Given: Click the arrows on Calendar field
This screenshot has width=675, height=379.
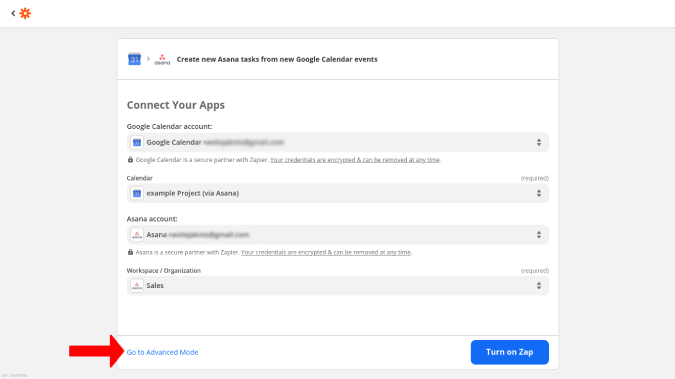Looking at the screenshot, I should coord(539,193).
